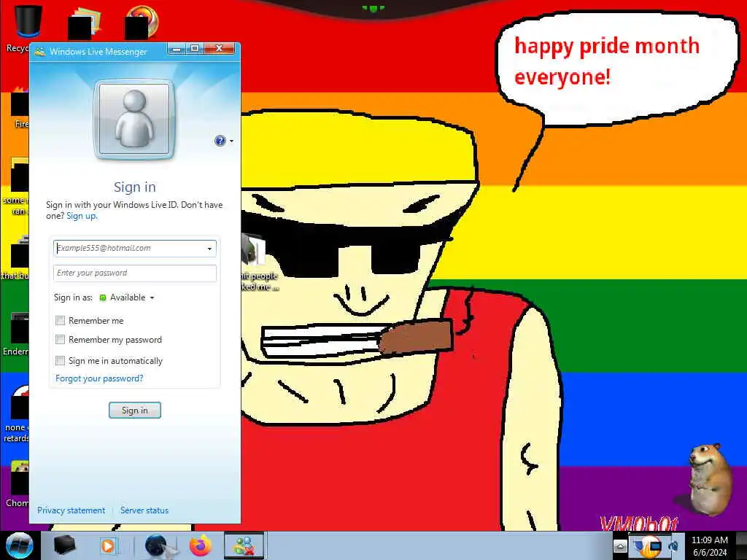This screenshot has height=560, width=747.
Task: Show hidden system tray icons
Action: (x=620, y=546)
